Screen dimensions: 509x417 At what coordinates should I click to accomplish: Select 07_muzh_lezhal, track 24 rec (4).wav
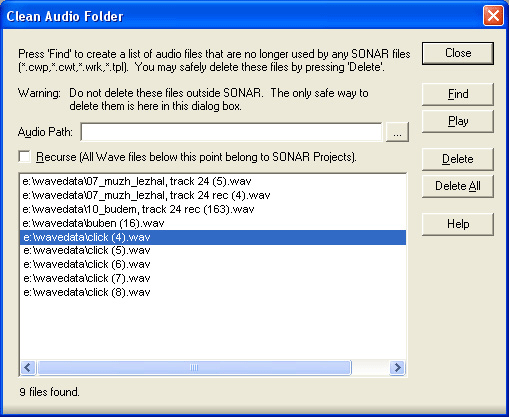pyautogui.click(x=213, y=195)
